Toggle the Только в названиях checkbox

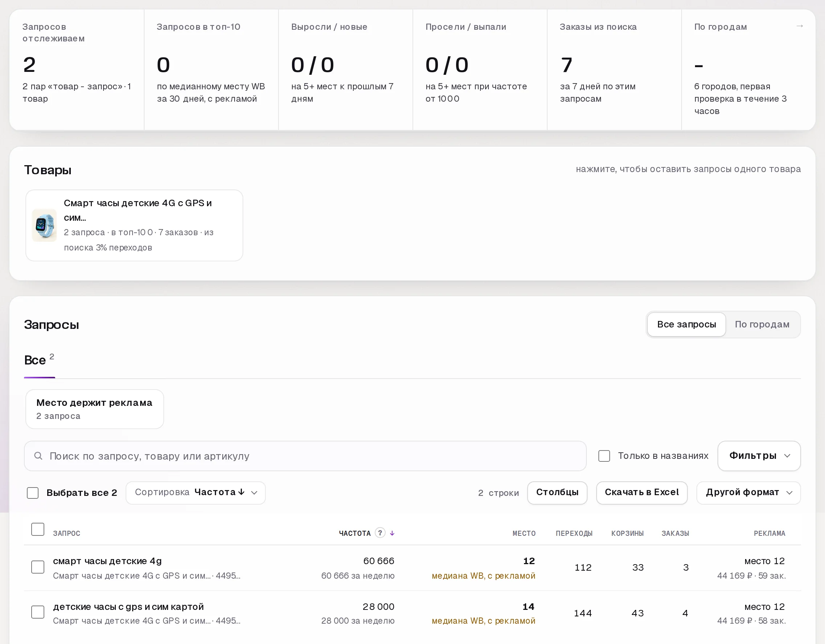coord(604,456)
